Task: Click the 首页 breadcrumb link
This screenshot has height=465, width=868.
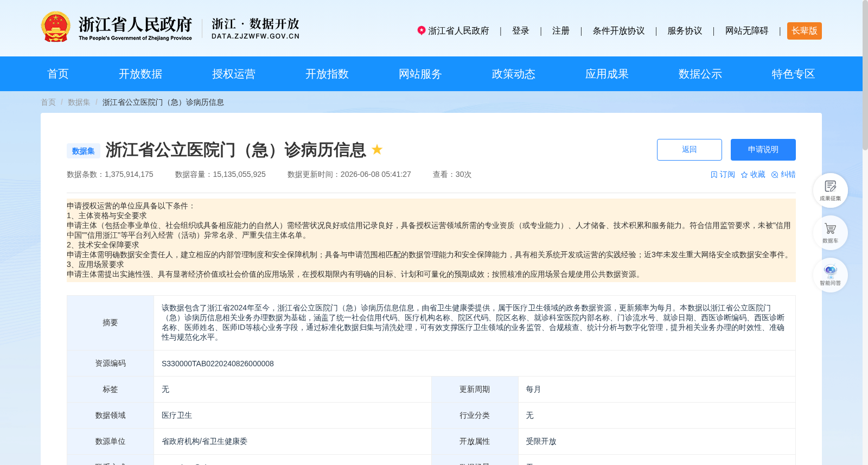Action: point(48,102)
